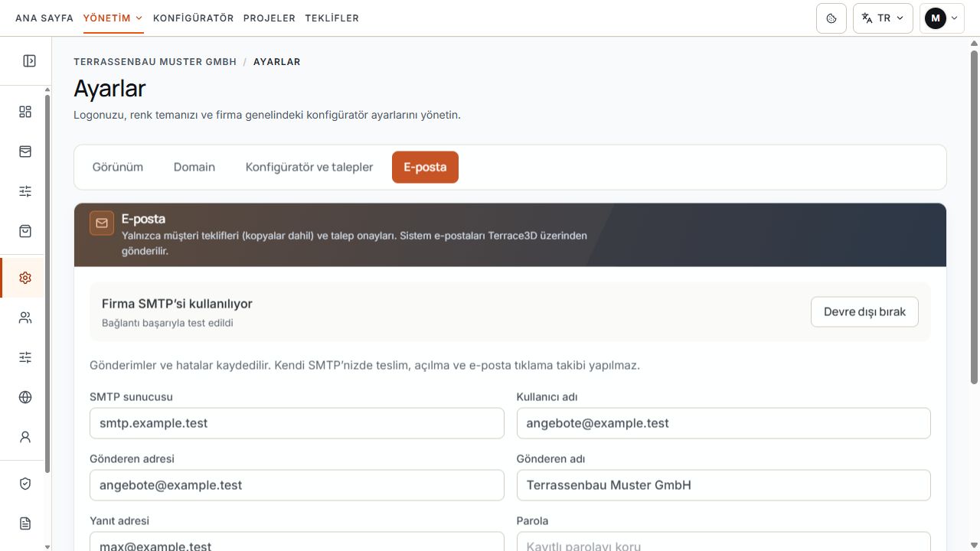Open the shopping bag icon in sidebar
This screenshot has width=980, height=551.
[25, 231]
